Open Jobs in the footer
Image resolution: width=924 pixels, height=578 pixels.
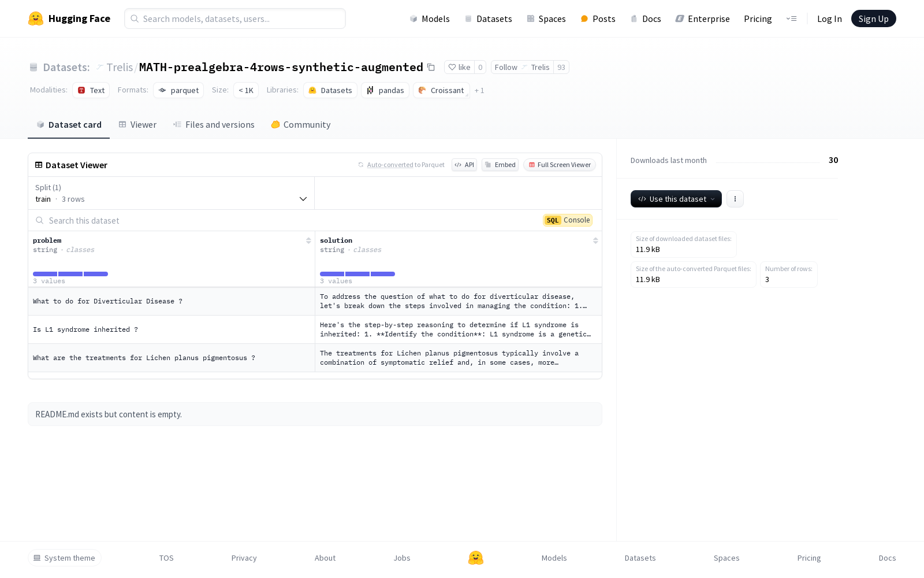(402, 558)
